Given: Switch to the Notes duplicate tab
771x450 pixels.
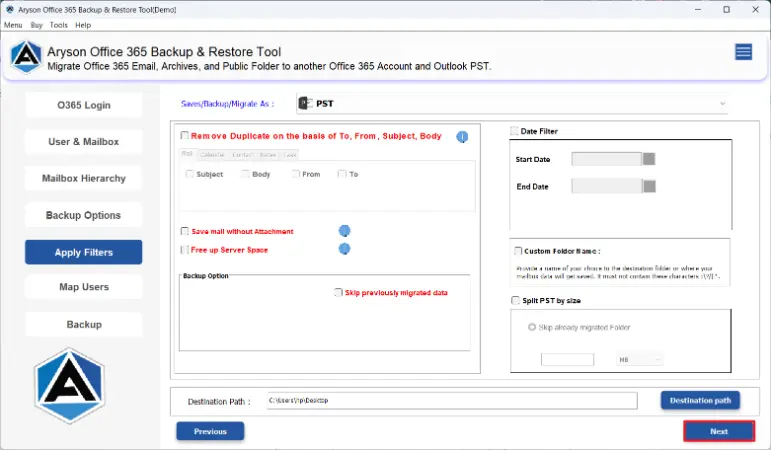Looking at the screenshot, I should tap(268, 154).
